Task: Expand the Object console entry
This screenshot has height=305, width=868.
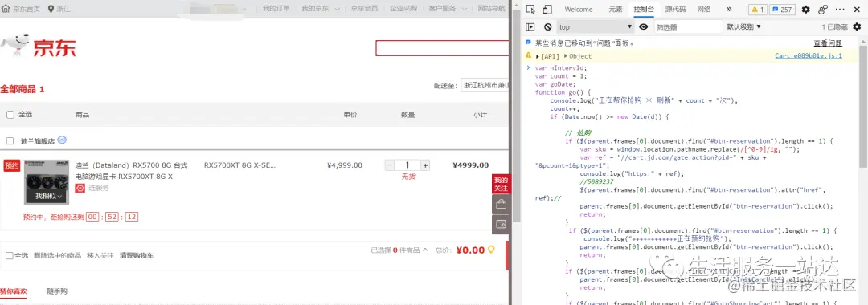Action: click(x=566, y=56)
